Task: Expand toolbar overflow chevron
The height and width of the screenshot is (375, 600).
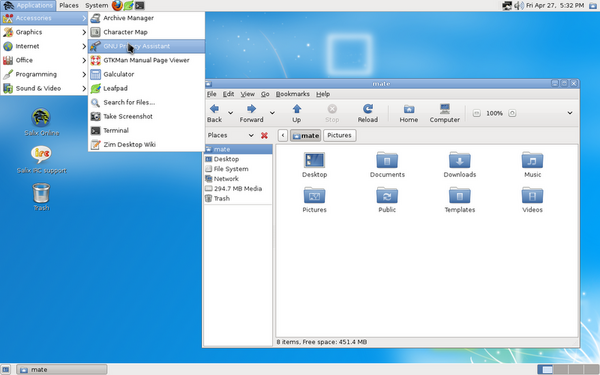Action: (570, 113)
